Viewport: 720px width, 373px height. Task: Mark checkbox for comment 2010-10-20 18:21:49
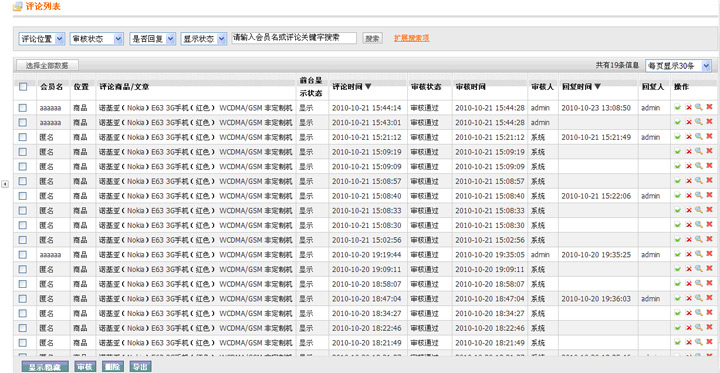23,343
